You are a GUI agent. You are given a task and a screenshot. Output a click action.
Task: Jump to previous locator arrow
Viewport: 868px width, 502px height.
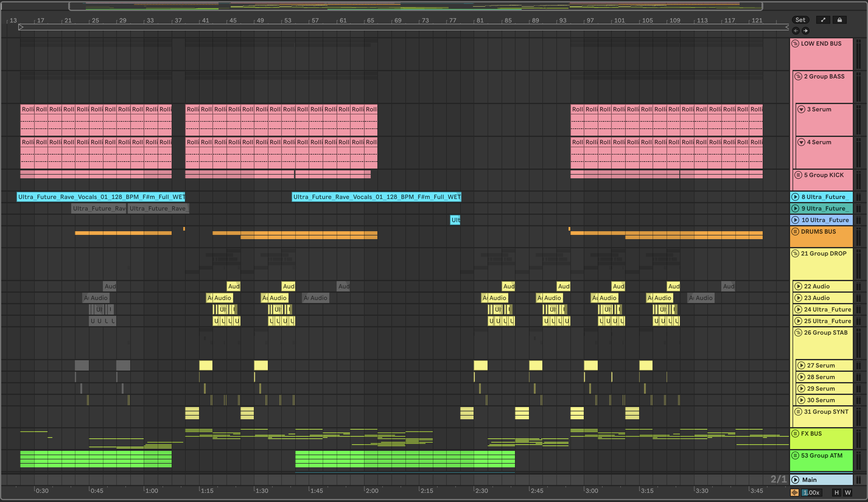pos(796,31)
